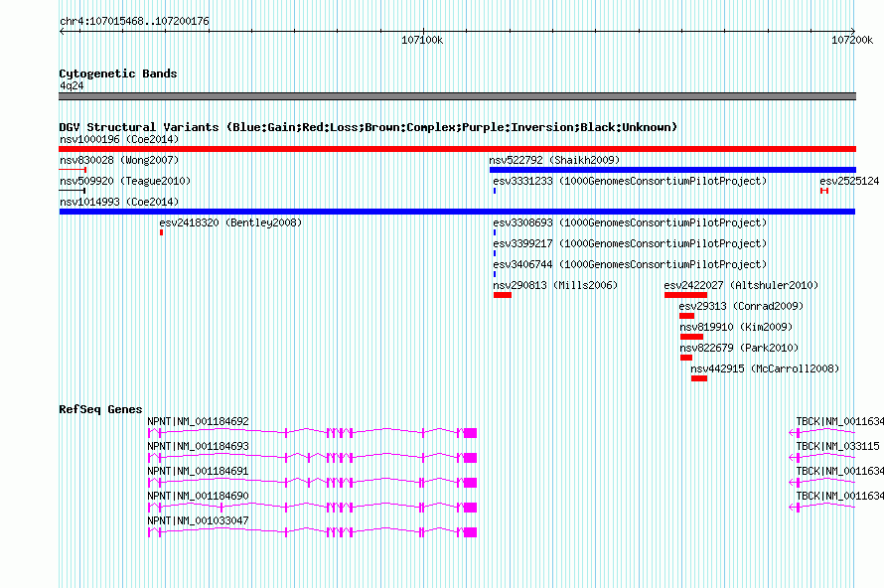
Task: Select the blue nsv522792 gain bar
Action: point(672,170)
